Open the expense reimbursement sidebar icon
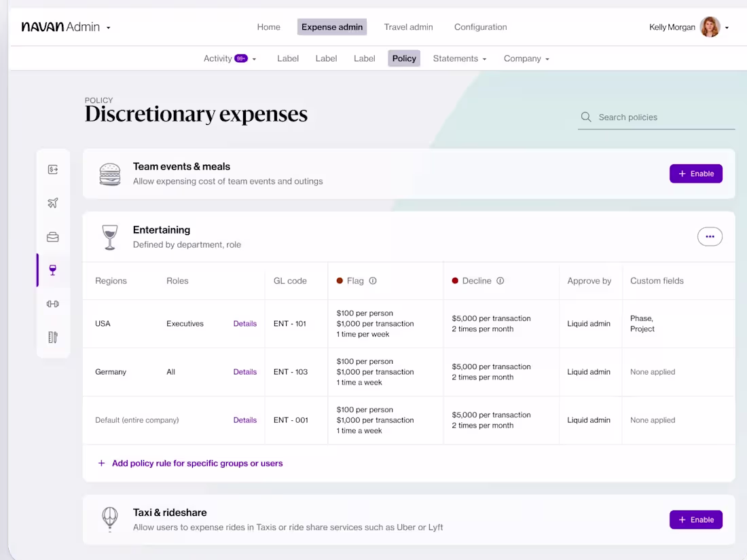The image size is (747, 560). coord(53,170)
